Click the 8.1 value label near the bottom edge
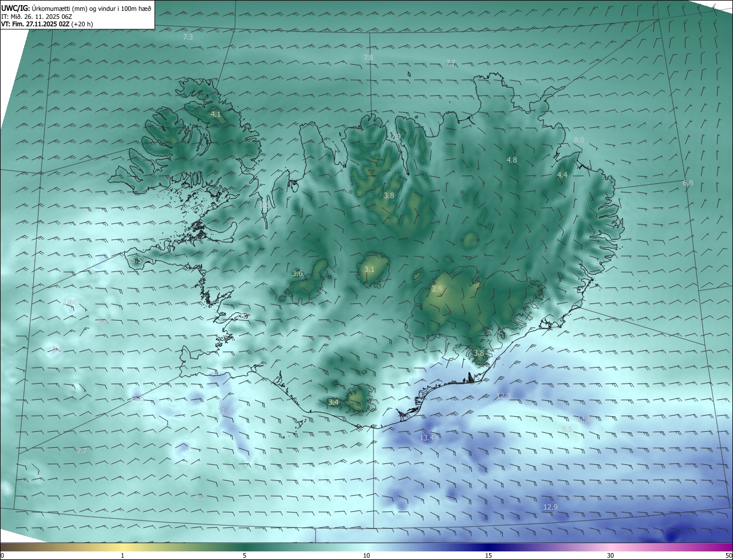 pos(199,498)
